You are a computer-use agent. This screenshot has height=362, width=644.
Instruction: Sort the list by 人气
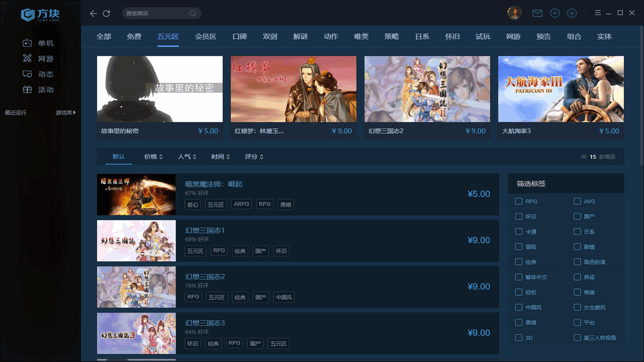click(x=186, y=156)
